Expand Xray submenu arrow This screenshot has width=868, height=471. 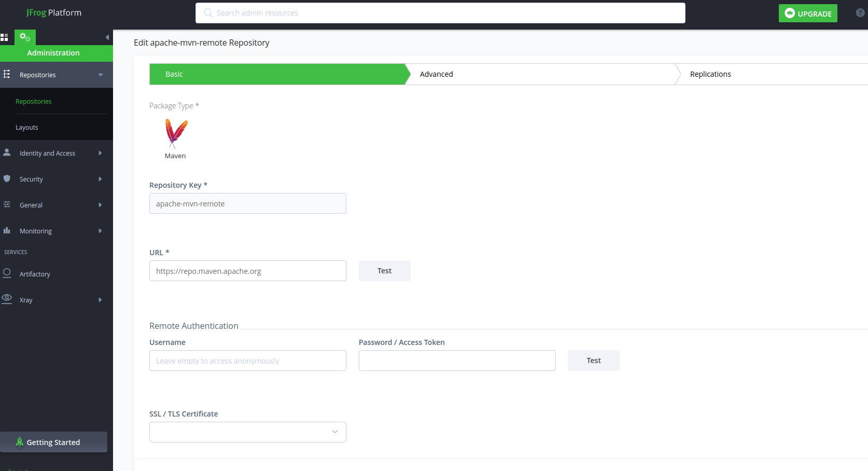pos(100,300)
